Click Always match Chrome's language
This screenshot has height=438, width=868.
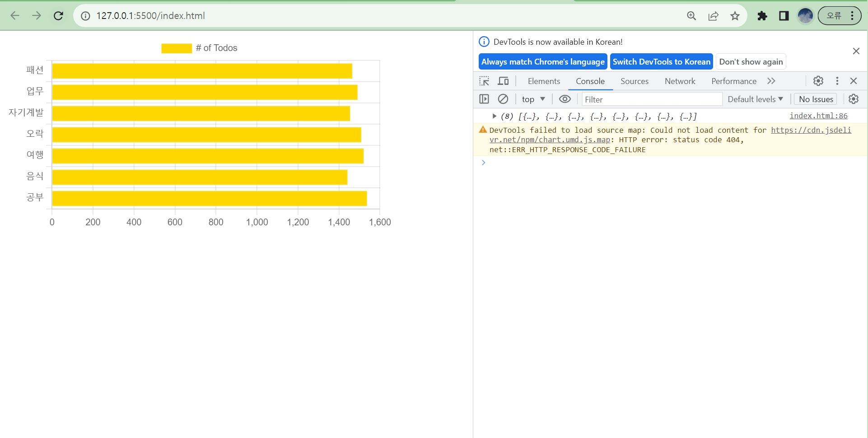[x=542, y=62]
